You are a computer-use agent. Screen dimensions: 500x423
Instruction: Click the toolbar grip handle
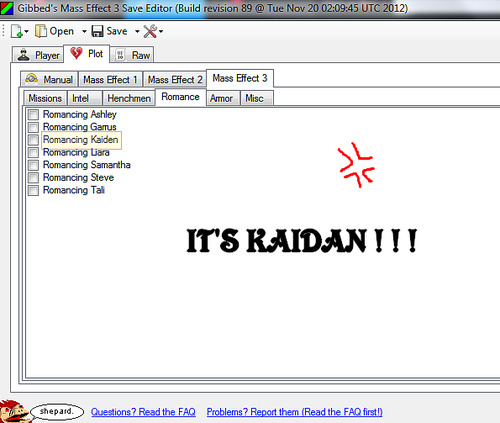click(x=4, y=31)
